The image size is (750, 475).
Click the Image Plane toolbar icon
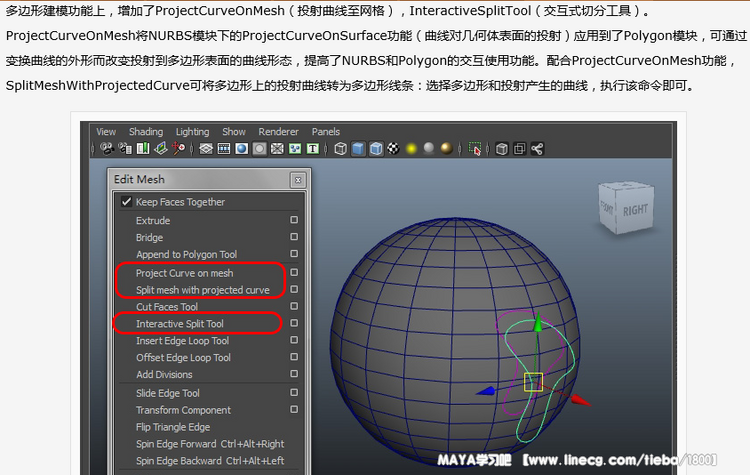point(161,149)
